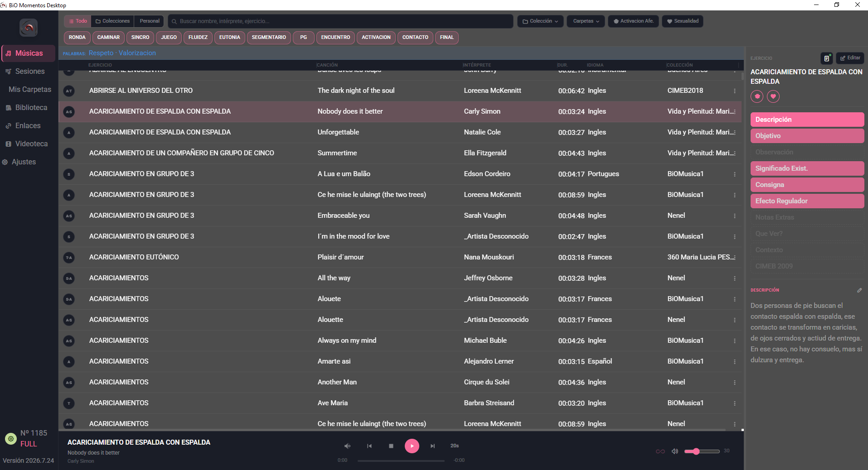Switch to the Personal tab
Image resolution: width=868 pixels, height=470 pixels.
[150, 21]
